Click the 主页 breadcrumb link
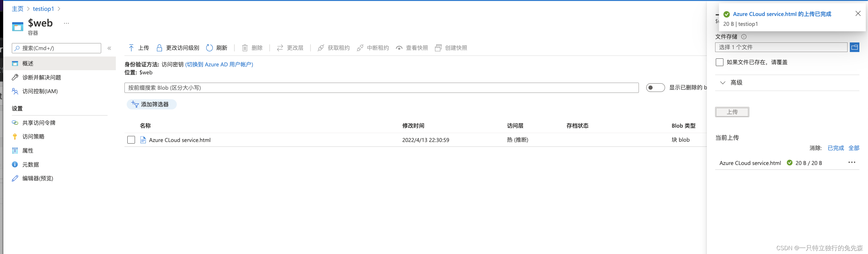The image size is (868, 254). (18, 9)
